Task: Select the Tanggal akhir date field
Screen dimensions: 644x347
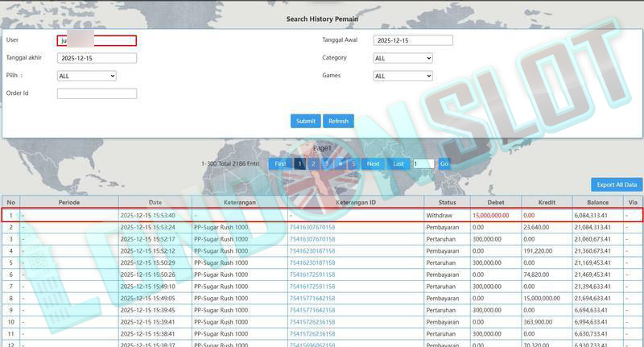Action: pos(97,58)
